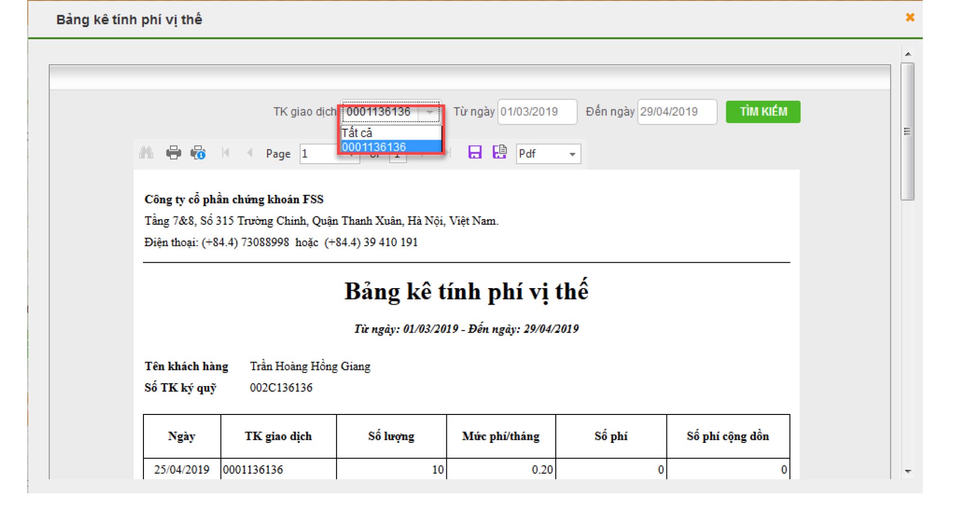Click the report date range subtitle
Viewport: 980px width, 528px height.
coord(466,329)
